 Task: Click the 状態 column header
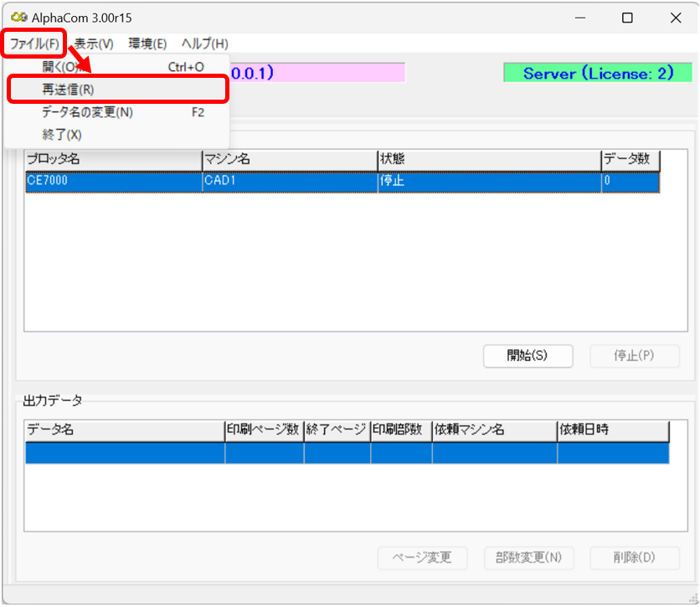point(488,159)
